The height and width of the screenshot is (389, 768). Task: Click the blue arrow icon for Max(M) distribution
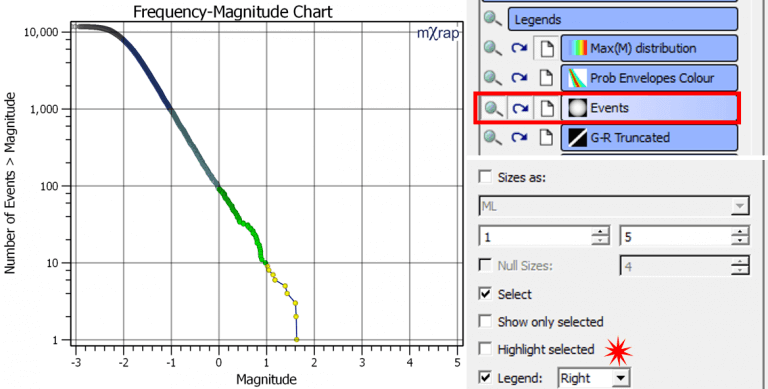[x=519, y=48]
